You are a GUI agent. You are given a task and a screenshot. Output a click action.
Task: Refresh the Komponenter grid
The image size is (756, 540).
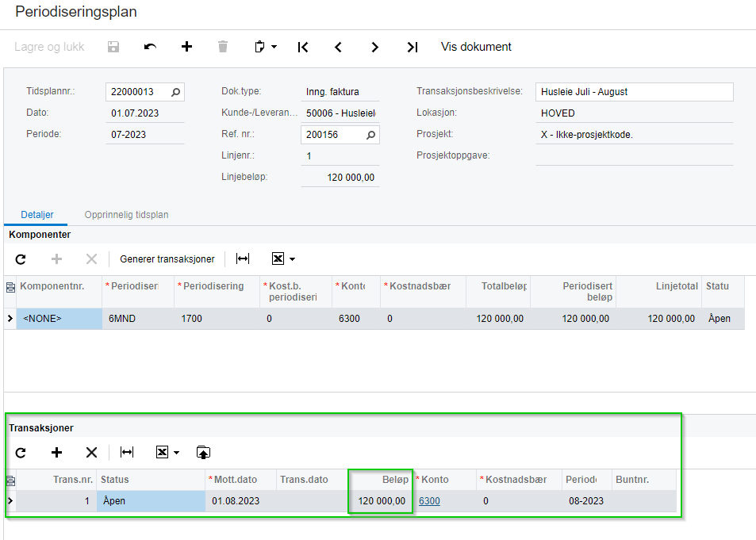tap(21, 259)
